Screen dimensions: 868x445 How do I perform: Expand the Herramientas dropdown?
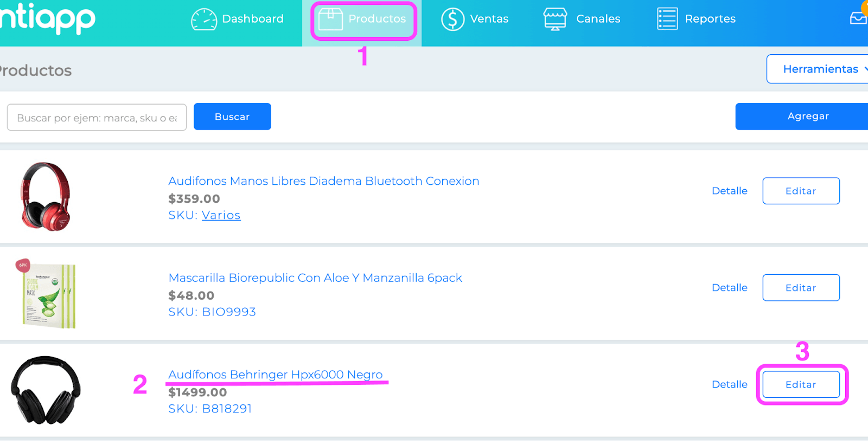tap(818, 69)
